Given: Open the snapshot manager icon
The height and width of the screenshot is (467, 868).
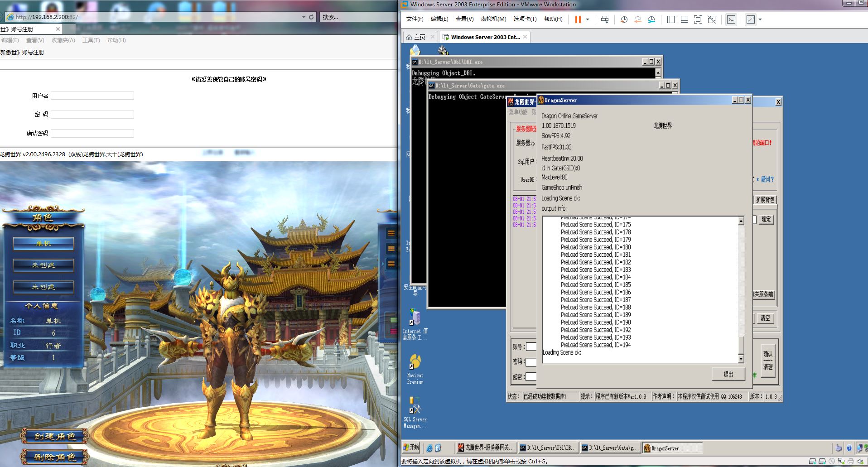Looking at the screenshot, I should [x=651, y=19].
